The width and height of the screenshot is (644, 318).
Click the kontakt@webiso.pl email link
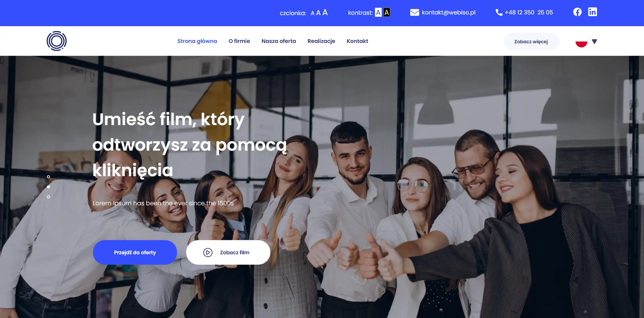(448, 12)
